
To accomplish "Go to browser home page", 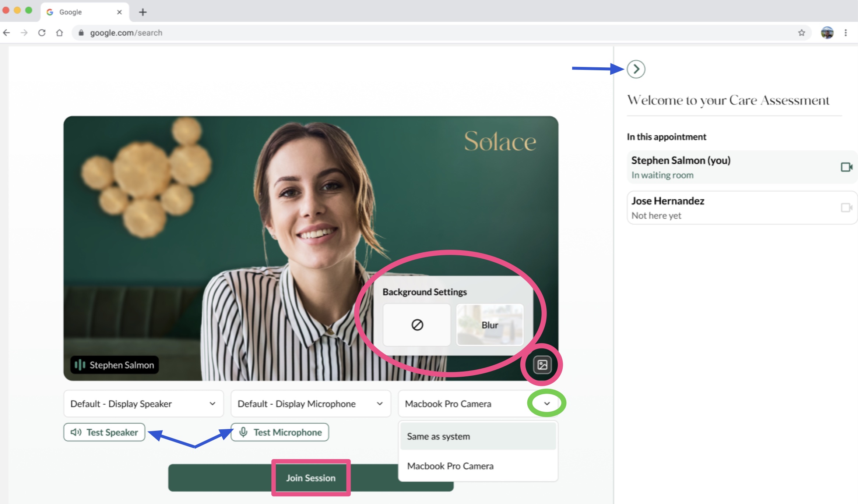I will click(x=59, y=33).
